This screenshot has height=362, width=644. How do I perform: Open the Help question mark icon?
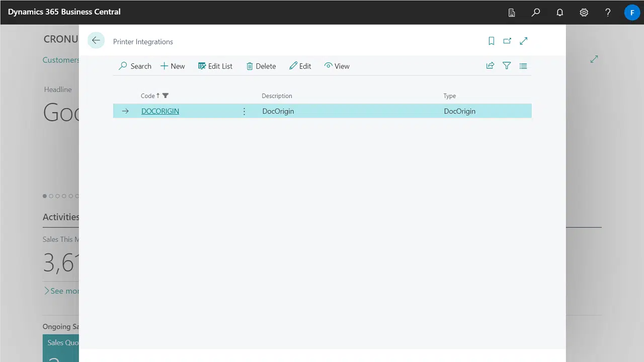tap(608, 12)
